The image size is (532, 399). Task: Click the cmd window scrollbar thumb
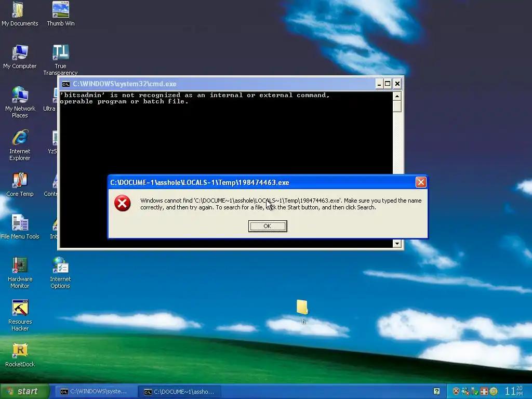[x=397, y=106]
